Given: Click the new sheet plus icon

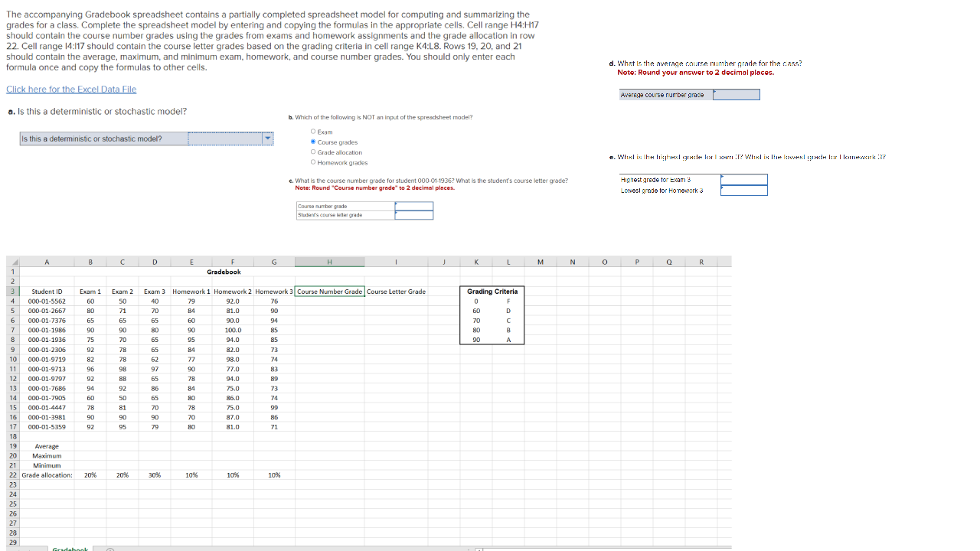Looking at the screenshot, I should (110, 549).
